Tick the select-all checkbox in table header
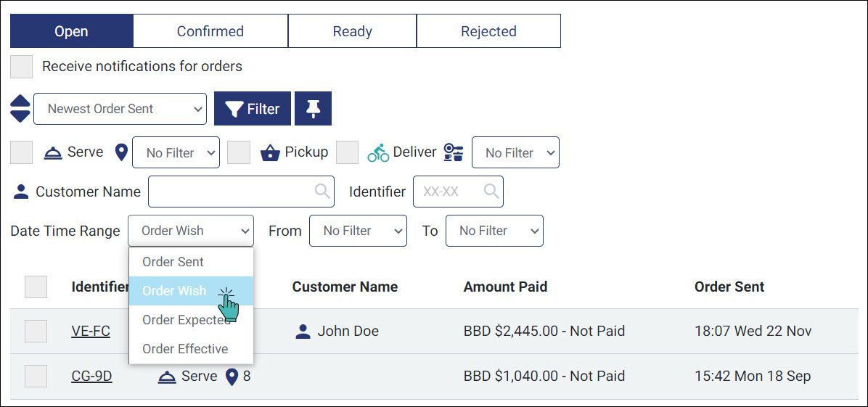The image size is (868, 407). (x=36, y=287)
